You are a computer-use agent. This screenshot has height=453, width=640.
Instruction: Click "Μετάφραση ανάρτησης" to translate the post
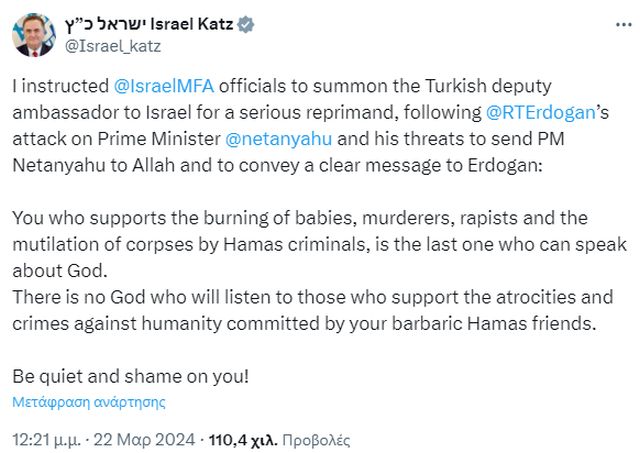click(x=89, y=402)
